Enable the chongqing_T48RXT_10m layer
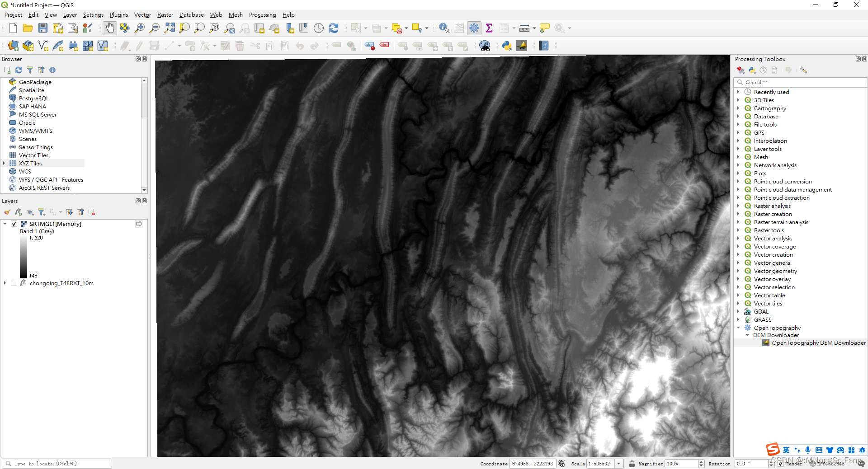 [x=14, y=283]
